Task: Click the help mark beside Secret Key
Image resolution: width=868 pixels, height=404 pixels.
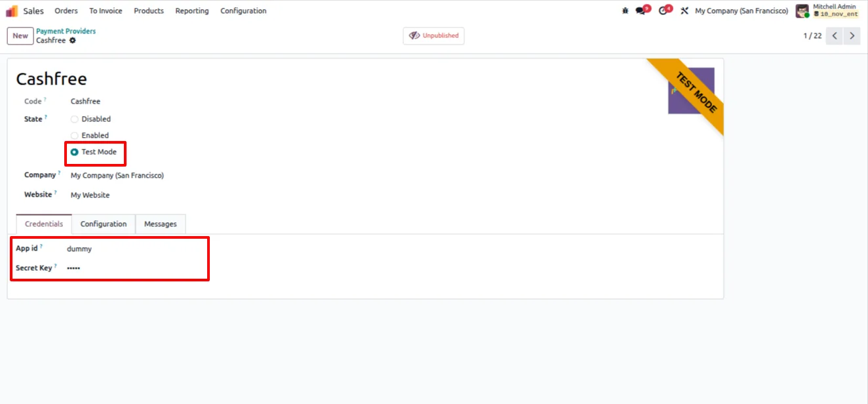Action: tap(56, 266)
